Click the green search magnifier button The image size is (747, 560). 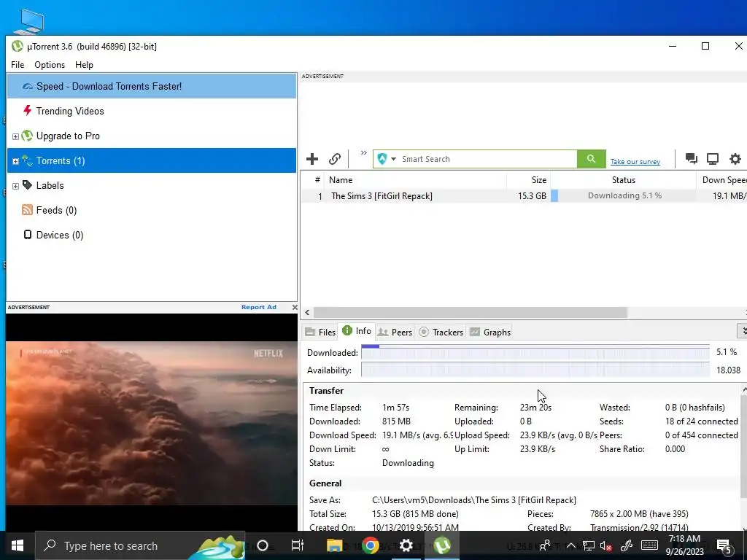pos(591,159)
